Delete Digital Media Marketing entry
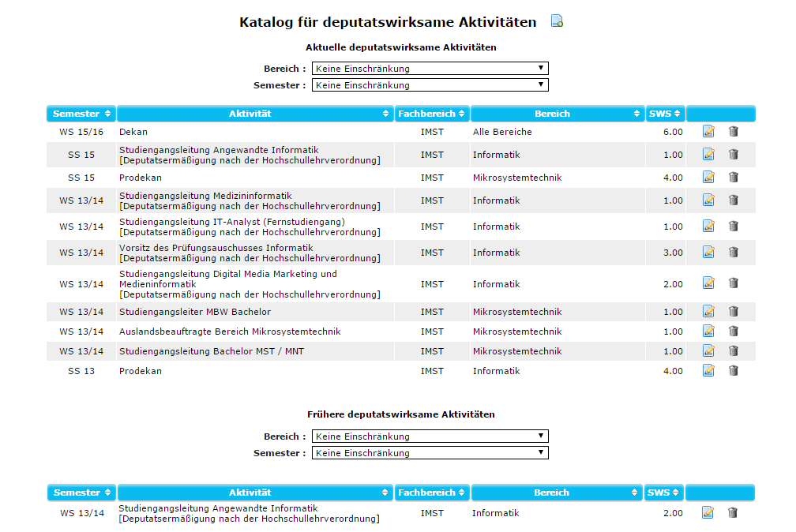Screen dimensions: 796x532 pos(734,283)
